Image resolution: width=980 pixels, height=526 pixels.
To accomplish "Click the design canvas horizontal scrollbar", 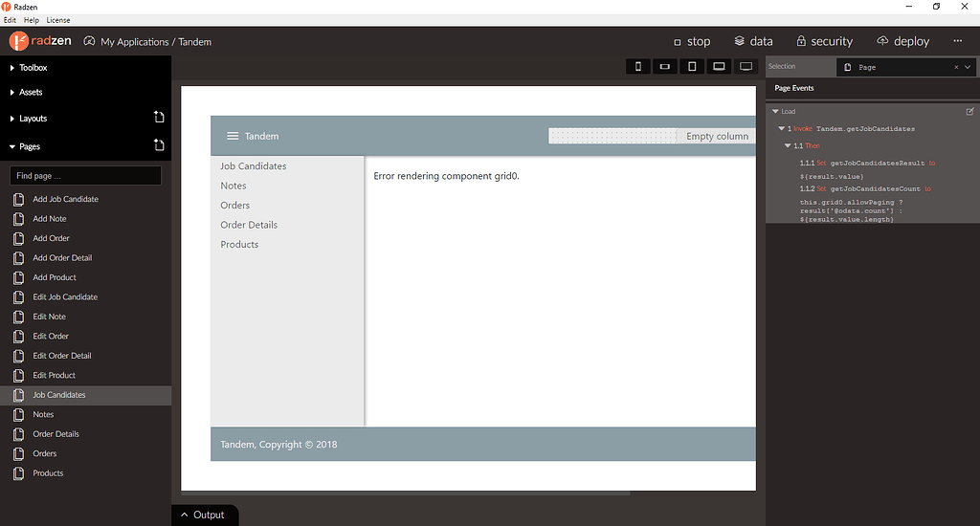I will point(406,493).
